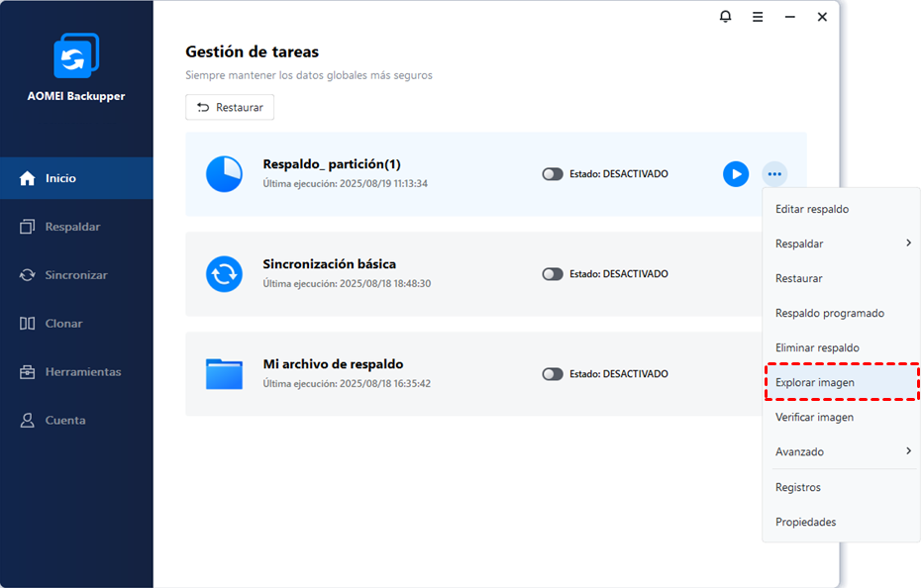Open the Sincronizar sidebar label
Viewport: 924px width, 588px height.
(x=76, y=274)
